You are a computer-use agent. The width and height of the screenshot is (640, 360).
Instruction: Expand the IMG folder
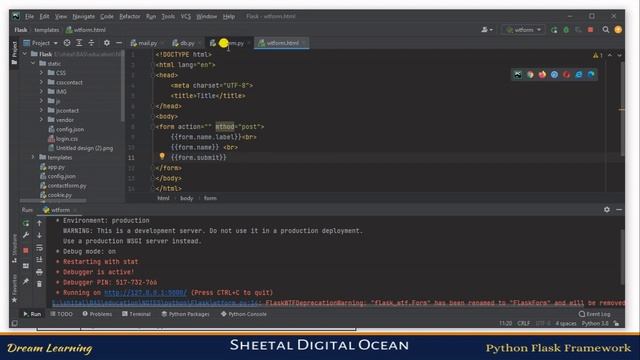[41, 91]
